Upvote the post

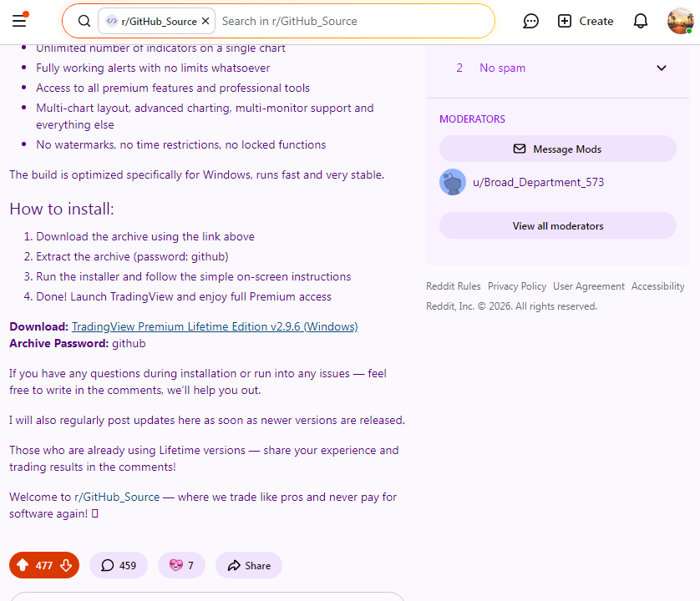(x=23, y=565)
